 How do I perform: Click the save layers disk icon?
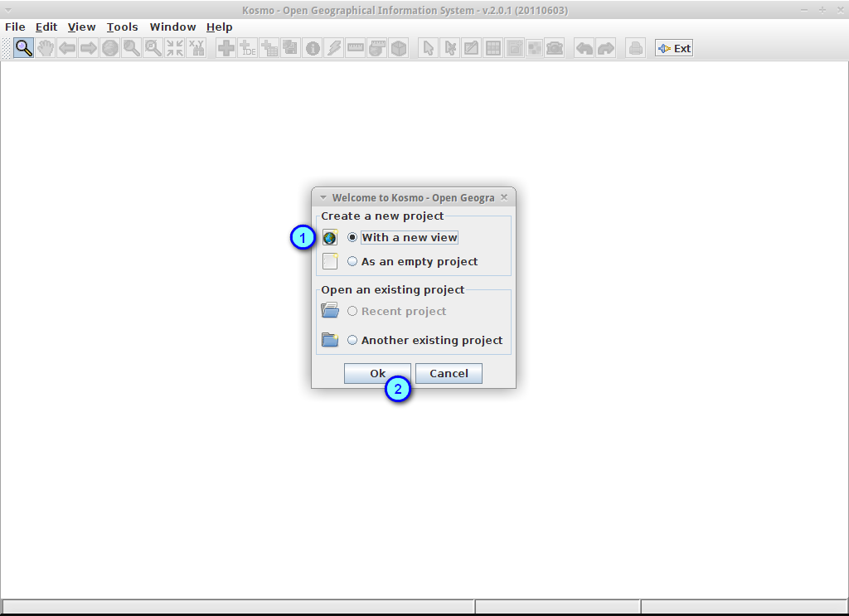tap(291, 48)
